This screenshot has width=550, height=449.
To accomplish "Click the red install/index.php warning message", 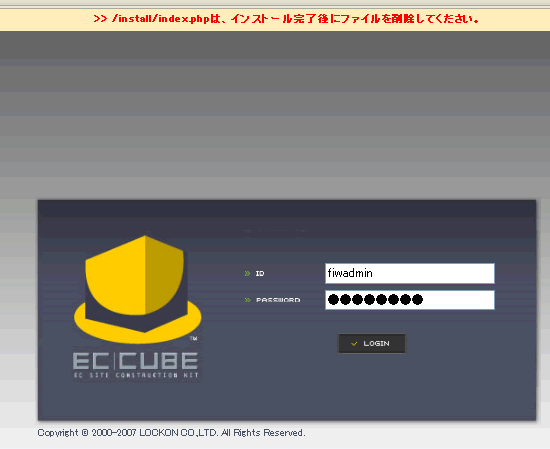I will (x=286, y=19).
